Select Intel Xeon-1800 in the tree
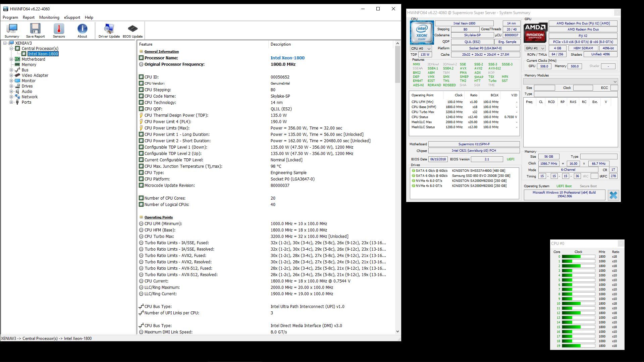This screenshot has height=362, width=644. point(43,54)
